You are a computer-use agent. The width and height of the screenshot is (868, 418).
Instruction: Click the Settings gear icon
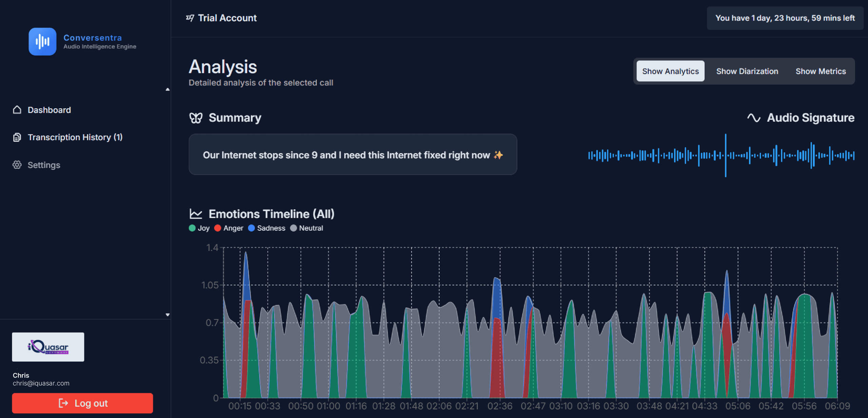pos(17,165)
